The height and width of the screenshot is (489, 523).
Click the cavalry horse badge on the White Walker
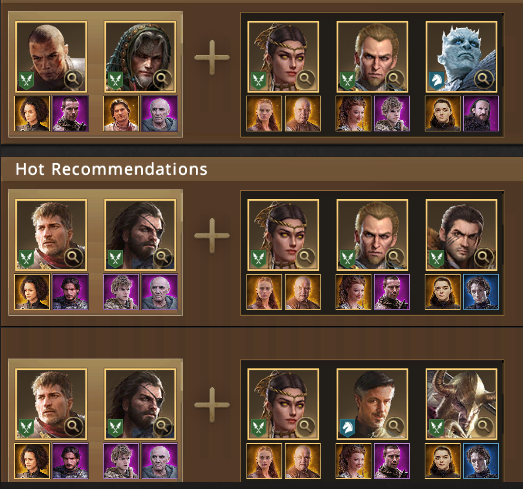(x=436, y=81)
